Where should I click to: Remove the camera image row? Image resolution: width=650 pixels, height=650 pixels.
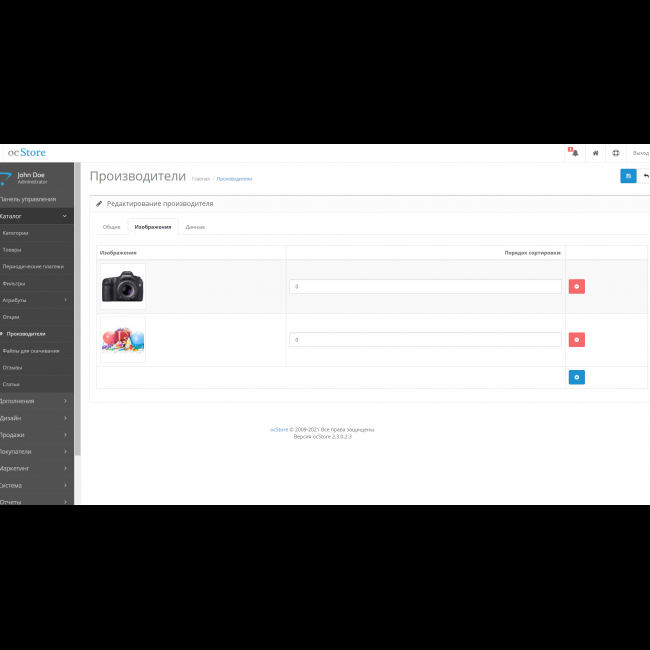pos(576,287)
